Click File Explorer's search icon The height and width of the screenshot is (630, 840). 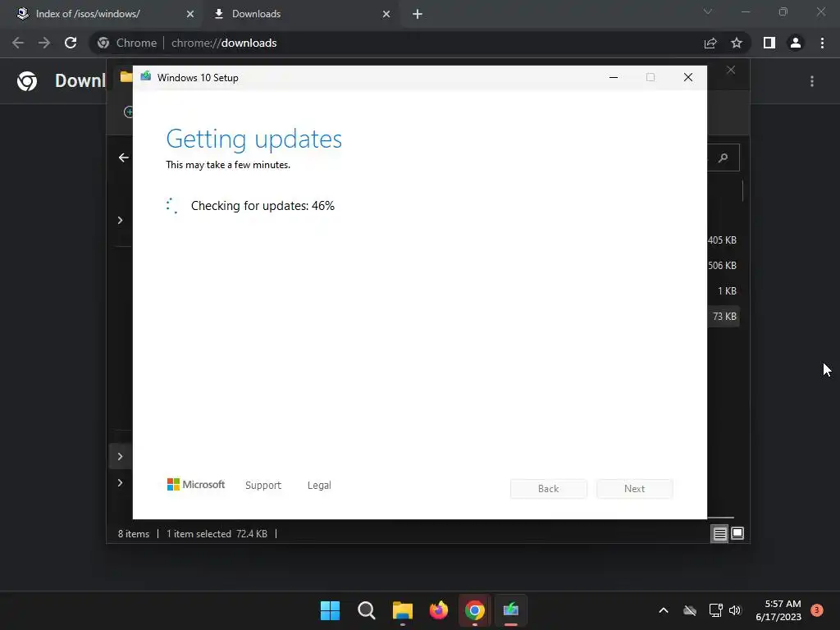tap(724, 157)
